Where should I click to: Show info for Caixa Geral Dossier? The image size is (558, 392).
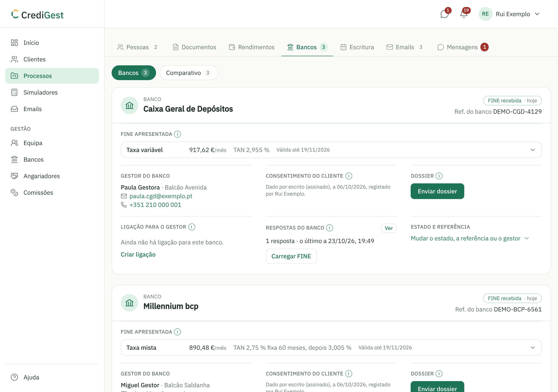click(439, 176)
